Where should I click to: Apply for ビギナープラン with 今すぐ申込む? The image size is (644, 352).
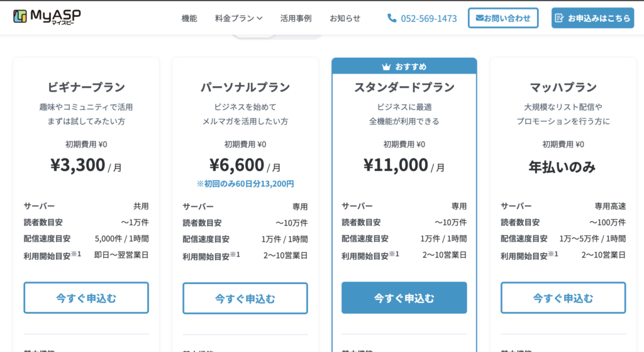point(86,298)
